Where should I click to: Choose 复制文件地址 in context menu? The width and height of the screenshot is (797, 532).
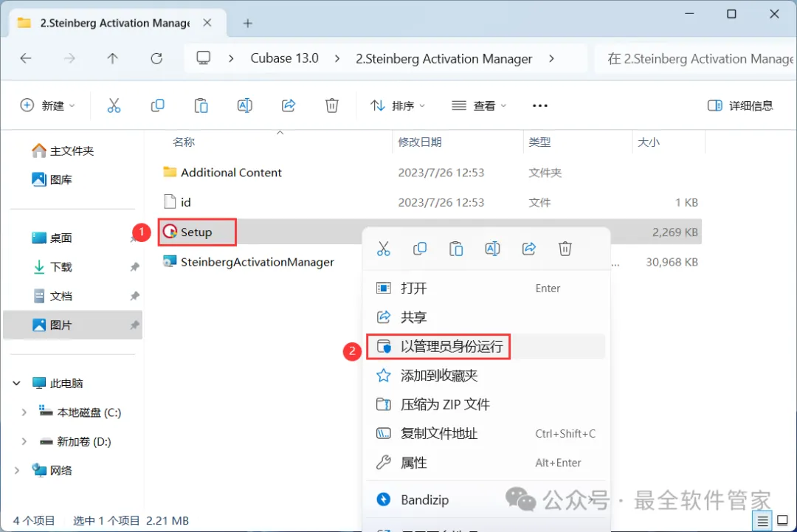pyautogui.click(x=486, y=433)
